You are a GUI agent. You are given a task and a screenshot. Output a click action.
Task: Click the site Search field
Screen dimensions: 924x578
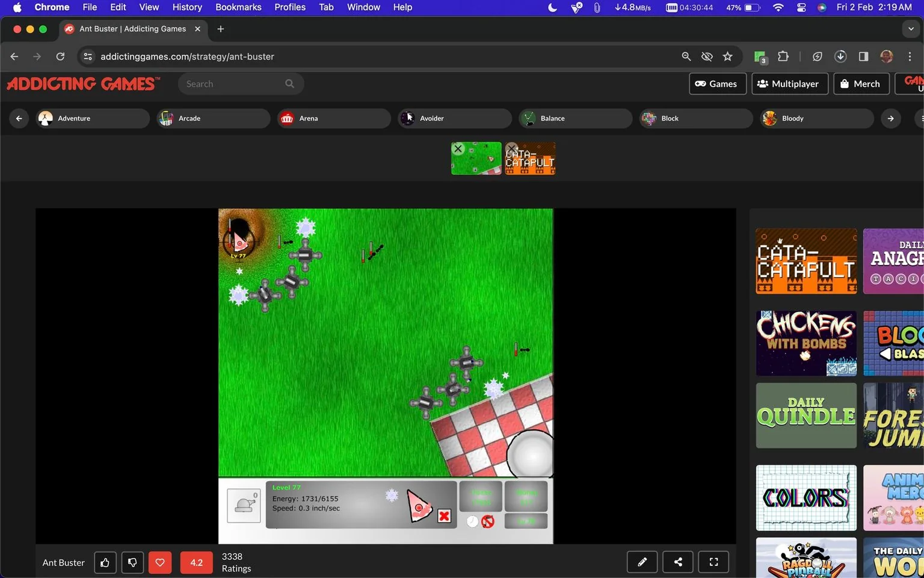(241, 84)
